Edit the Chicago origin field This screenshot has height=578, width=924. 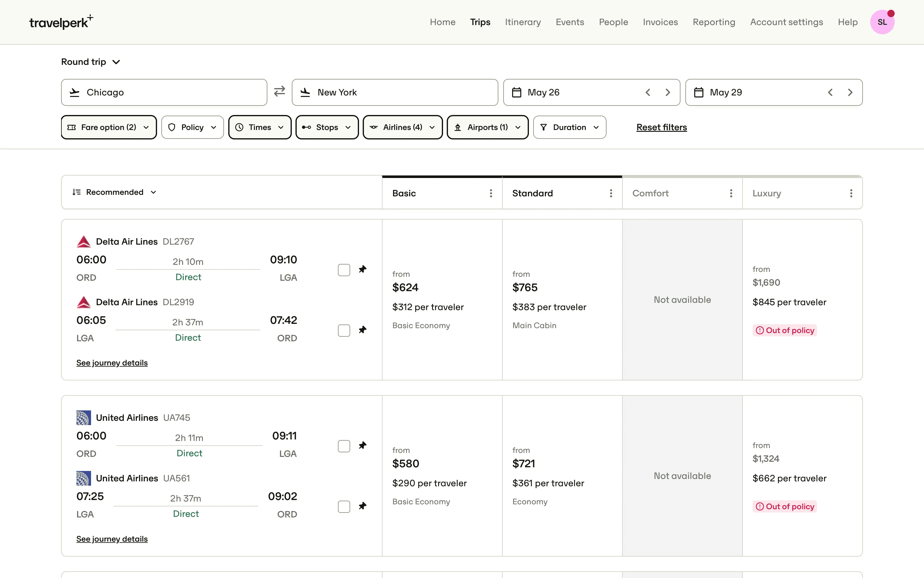pyautogui.click(x=164, y=92)
